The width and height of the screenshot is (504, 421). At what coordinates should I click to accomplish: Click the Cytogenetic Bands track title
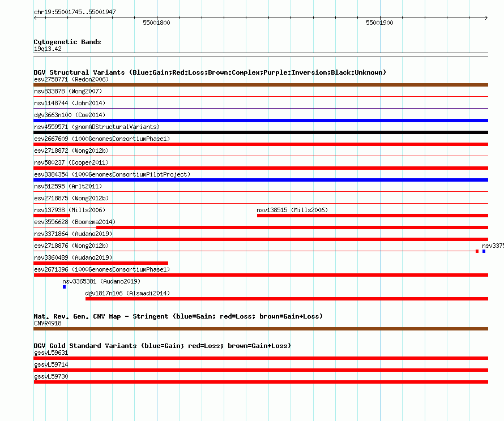[67, 42]
